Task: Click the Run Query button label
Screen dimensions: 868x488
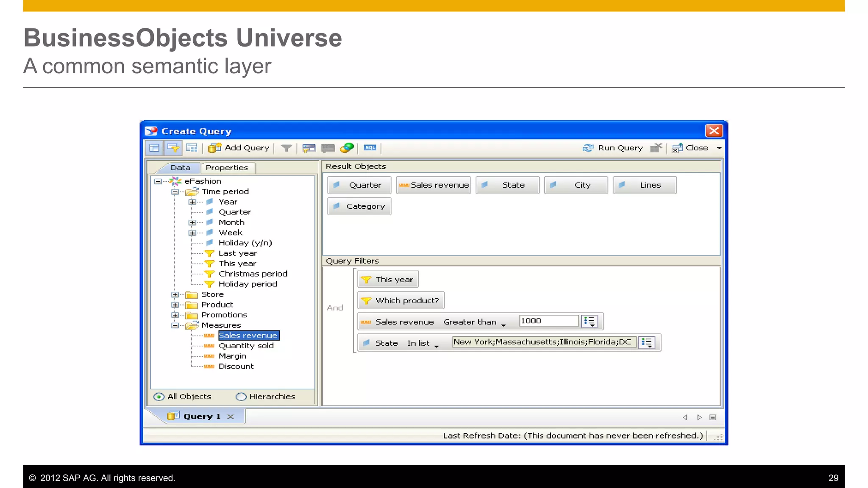Action: [620, 148]
